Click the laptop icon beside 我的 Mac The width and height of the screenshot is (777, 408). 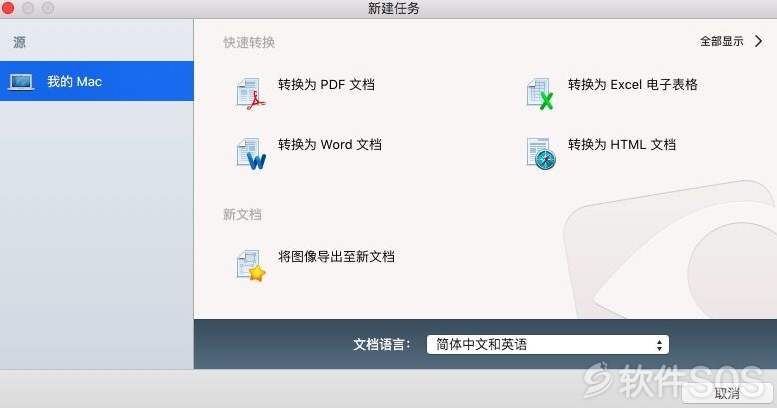tap(21, 82)
